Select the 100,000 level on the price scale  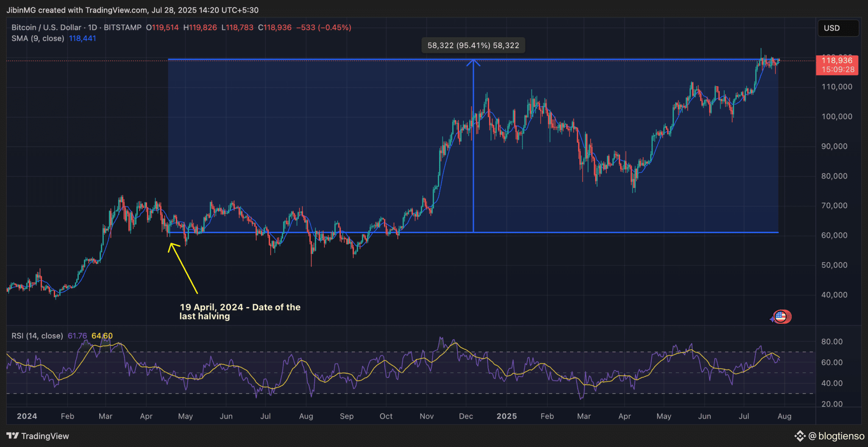pos(836,117)
